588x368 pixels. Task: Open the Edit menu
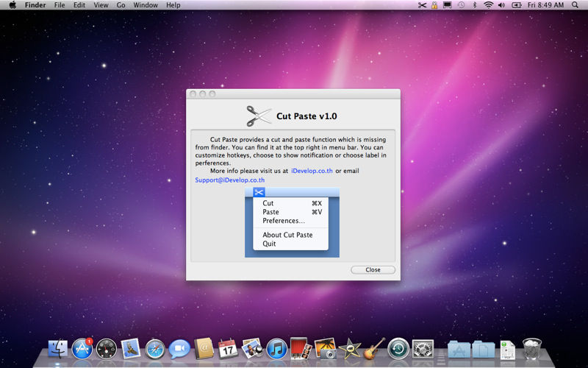79,5
